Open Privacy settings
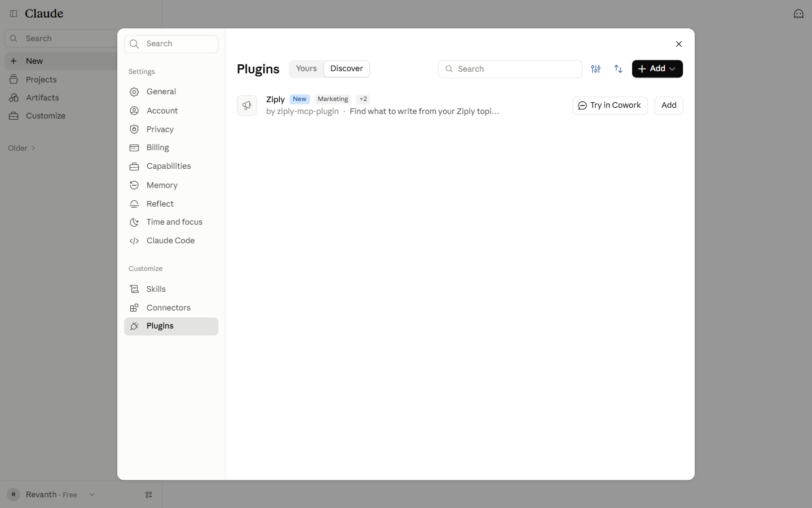Viewport: 812px width, 508px height. pyautogui.click(x=171, y=129)
